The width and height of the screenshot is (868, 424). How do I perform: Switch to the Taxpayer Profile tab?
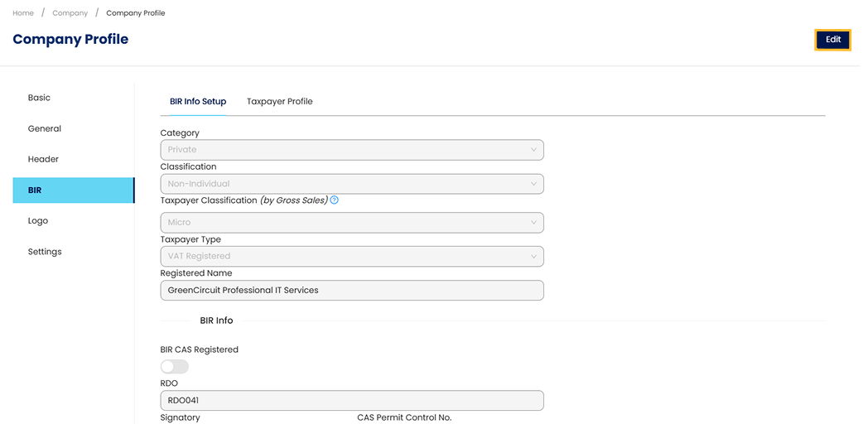[x=279, y=101]
